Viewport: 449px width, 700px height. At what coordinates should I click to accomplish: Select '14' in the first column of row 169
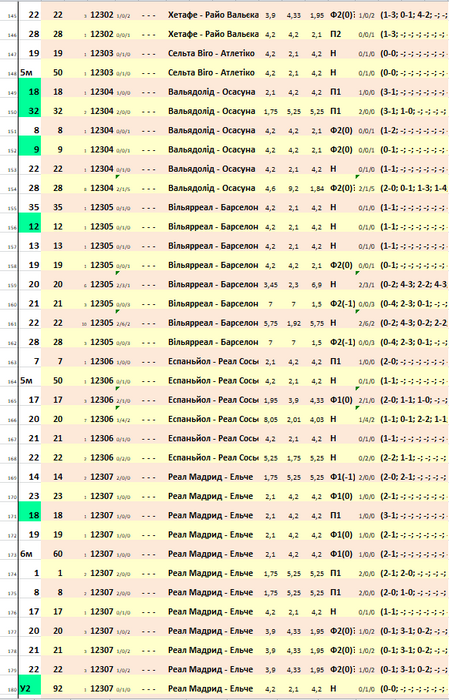34,477
